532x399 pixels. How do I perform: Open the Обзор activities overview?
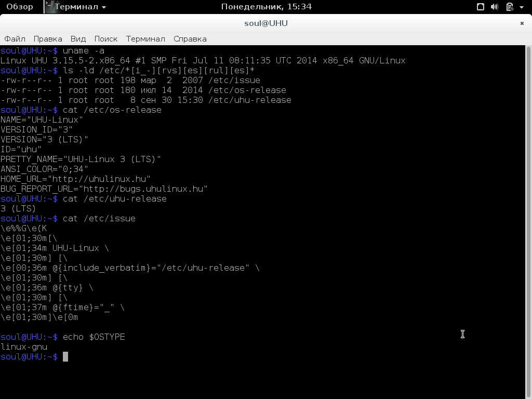pos(20,7)
